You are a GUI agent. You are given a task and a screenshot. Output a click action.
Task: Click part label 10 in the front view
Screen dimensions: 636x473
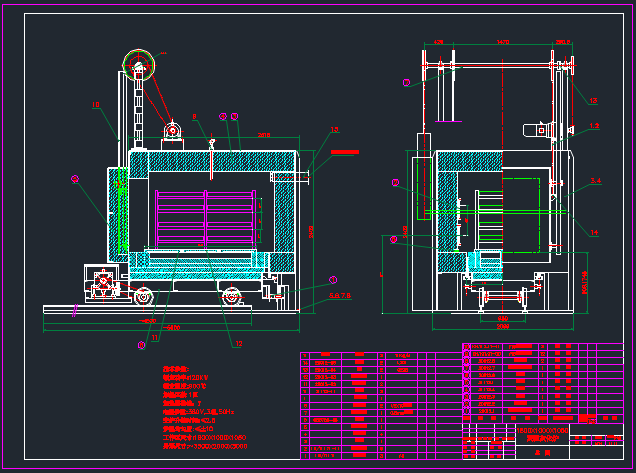coord(96,104)
